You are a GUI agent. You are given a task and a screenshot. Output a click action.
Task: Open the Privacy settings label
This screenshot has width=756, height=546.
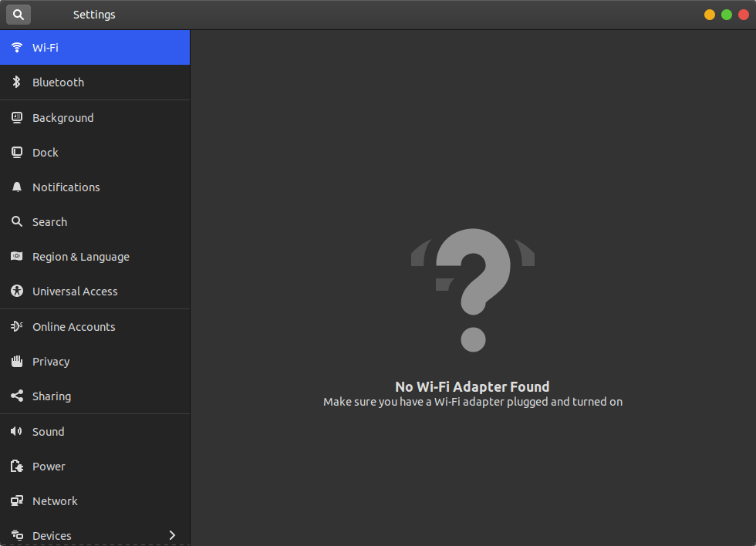[x=51, y=362]
